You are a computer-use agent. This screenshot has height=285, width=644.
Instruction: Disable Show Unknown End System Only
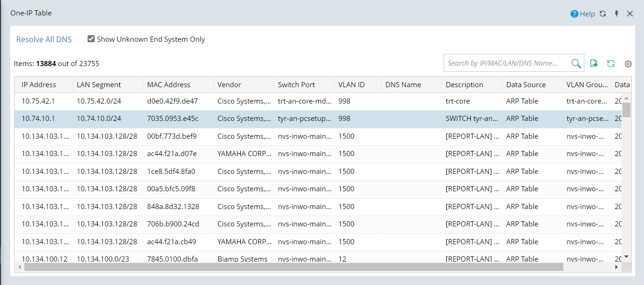pos(91,38)
